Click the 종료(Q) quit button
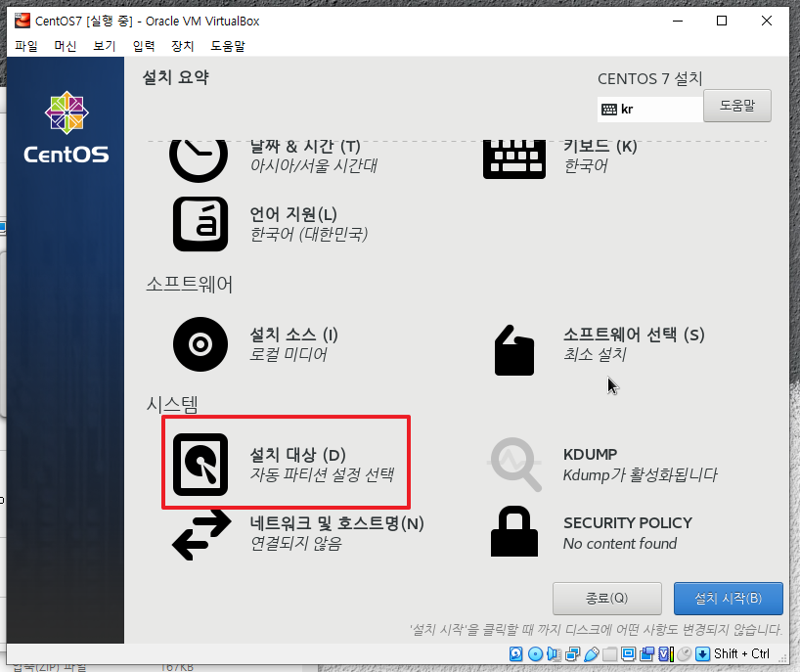Image resolution: width=800 pixels, height=672 pixels. 607,598
